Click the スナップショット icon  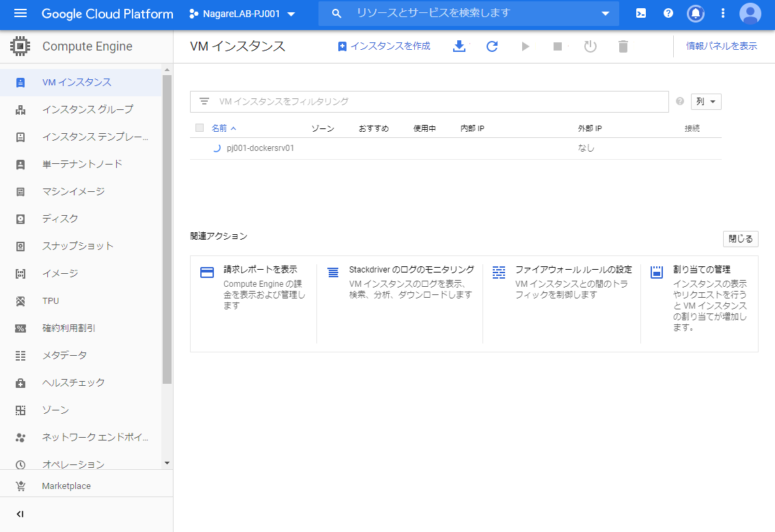tap(21, 246)
